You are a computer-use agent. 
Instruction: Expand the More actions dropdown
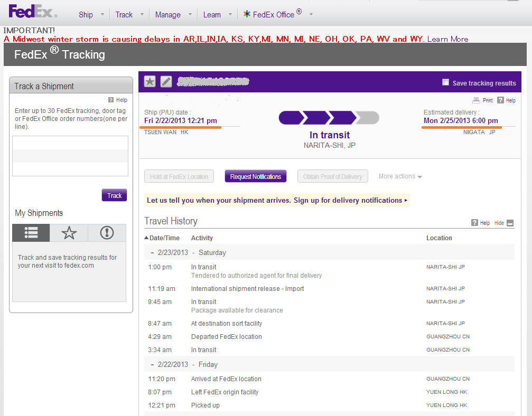400,176
